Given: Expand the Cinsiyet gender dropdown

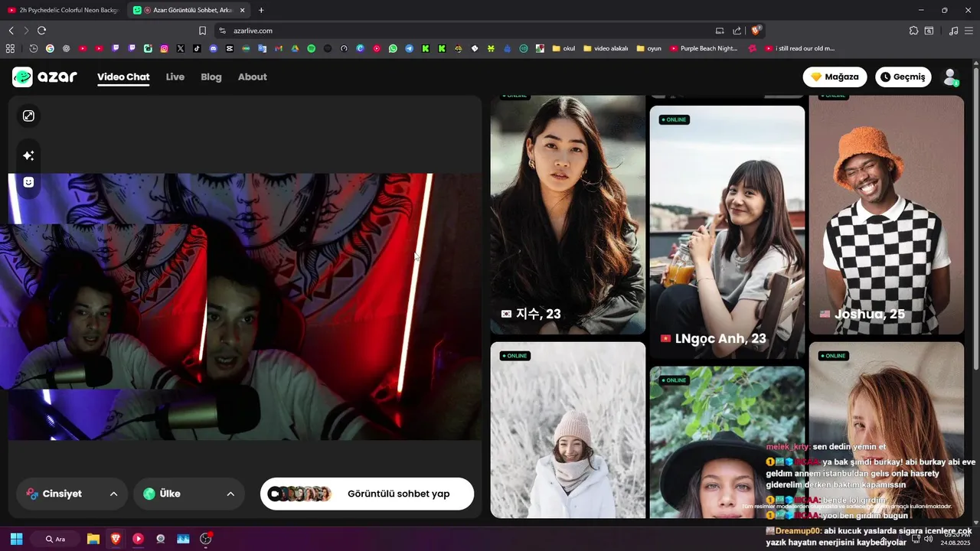Looking at the screenshot, I should pos(72,494).
